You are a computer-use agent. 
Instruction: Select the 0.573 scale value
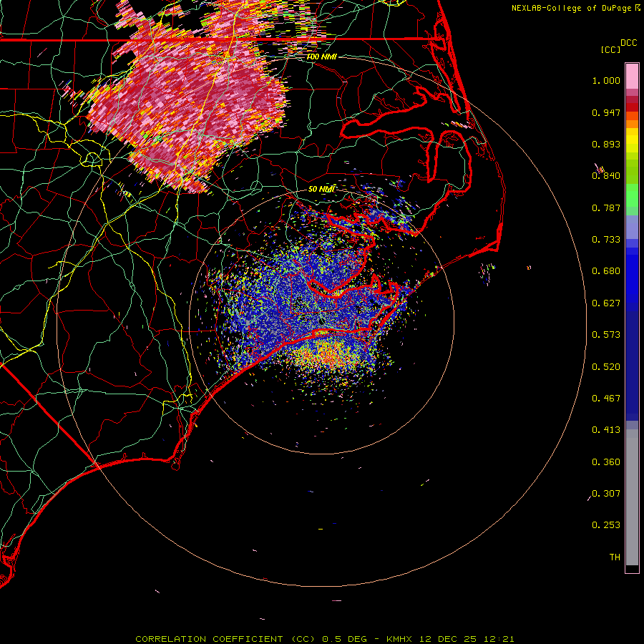[606, 335]
